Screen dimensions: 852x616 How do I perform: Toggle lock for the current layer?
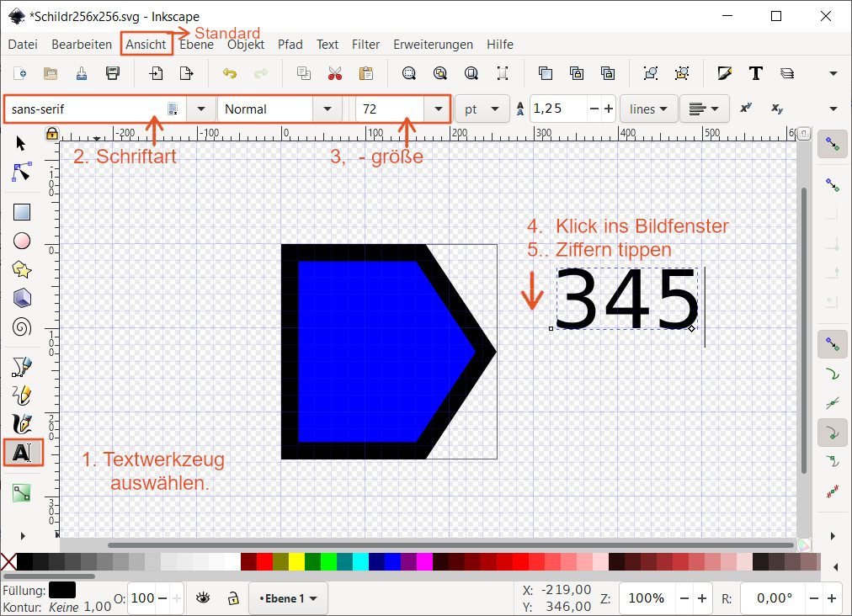tap(232, 598)
